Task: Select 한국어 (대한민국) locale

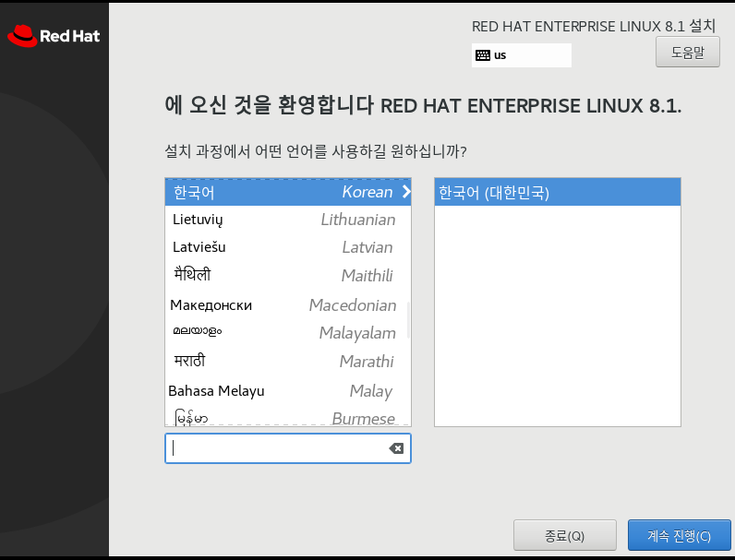Action: (x=558, y=192)
